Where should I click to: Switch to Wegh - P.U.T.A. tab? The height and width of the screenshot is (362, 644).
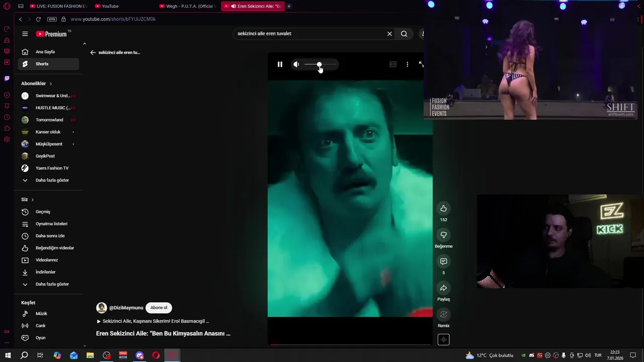[x=188, y=6]
